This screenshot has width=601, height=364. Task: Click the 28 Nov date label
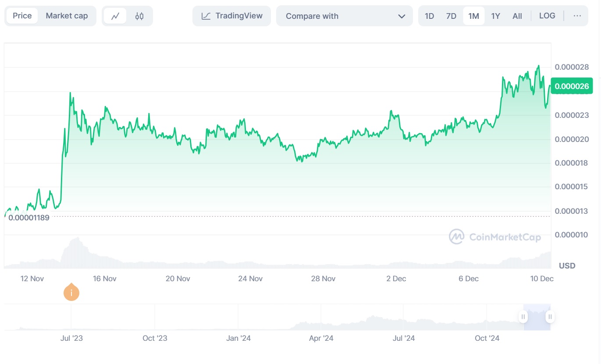coord(323,279)
